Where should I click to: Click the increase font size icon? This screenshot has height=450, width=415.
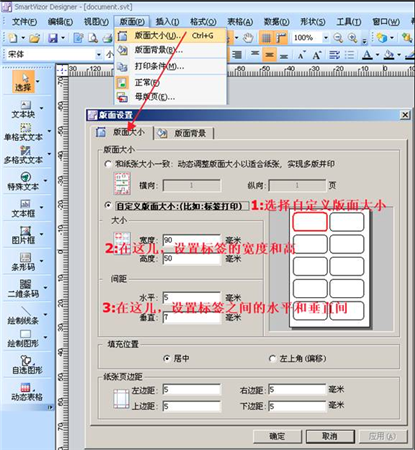point(317,55)
